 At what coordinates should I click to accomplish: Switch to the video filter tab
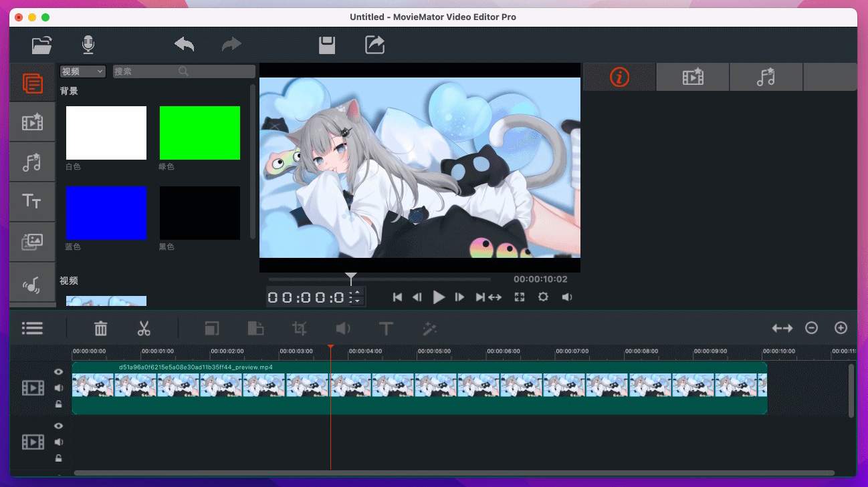pos(693,77)
